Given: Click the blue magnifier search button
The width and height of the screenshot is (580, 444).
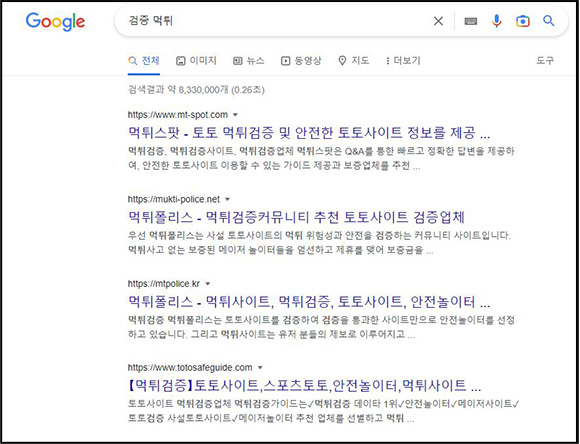Looking at the screenshot, I should (x=549, y=21).
